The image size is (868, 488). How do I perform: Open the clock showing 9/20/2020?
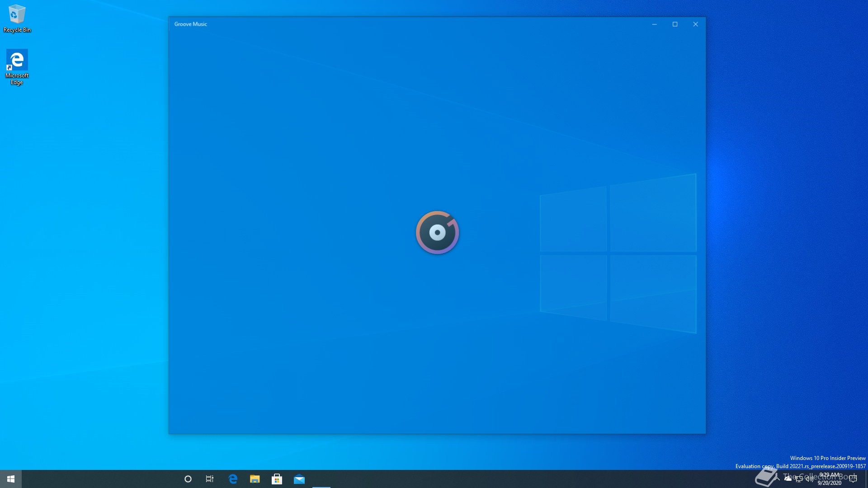point(830,479)
